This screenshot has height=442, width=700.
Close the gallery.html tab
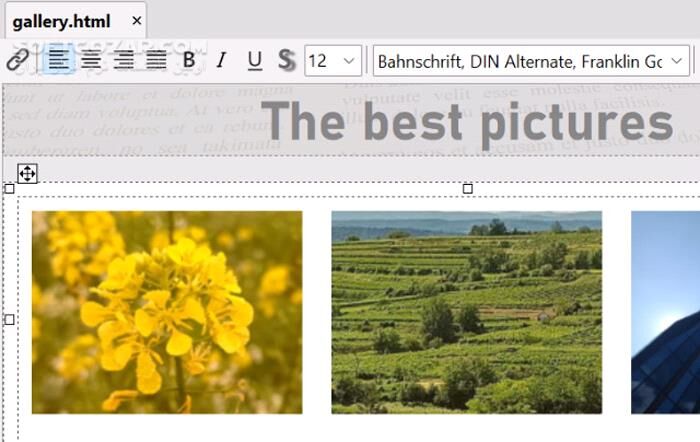pos(137,20)
